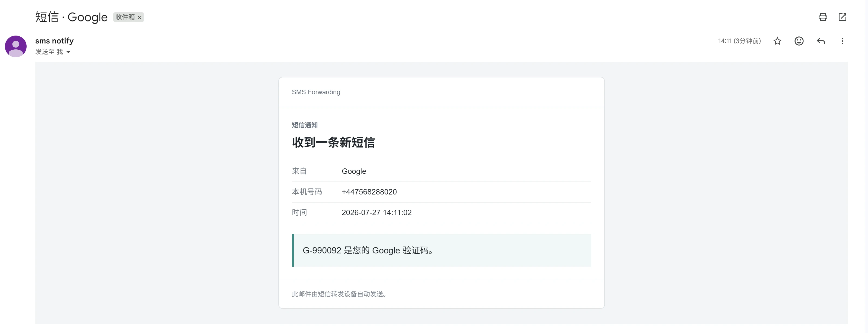This screenshot has width=868, height=333.
Task: Click the 本机号码 field label
Action: click(307, 192)
